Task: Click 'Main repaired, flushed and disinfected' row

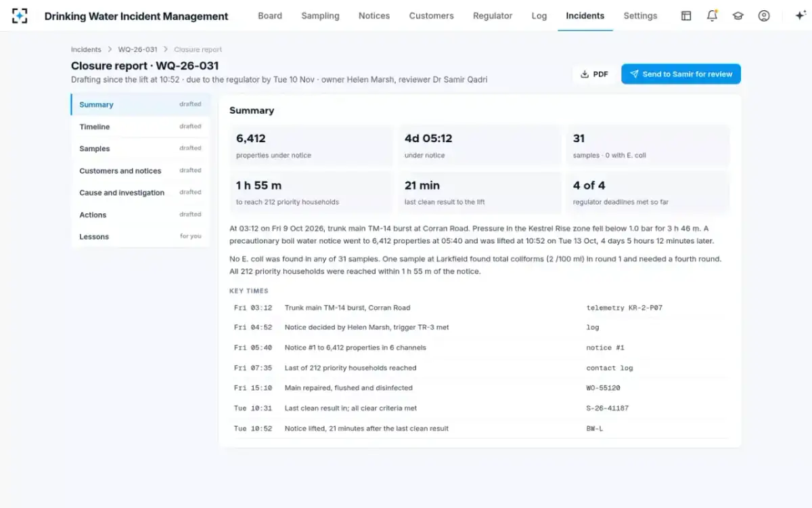Action: coord(480,388)
